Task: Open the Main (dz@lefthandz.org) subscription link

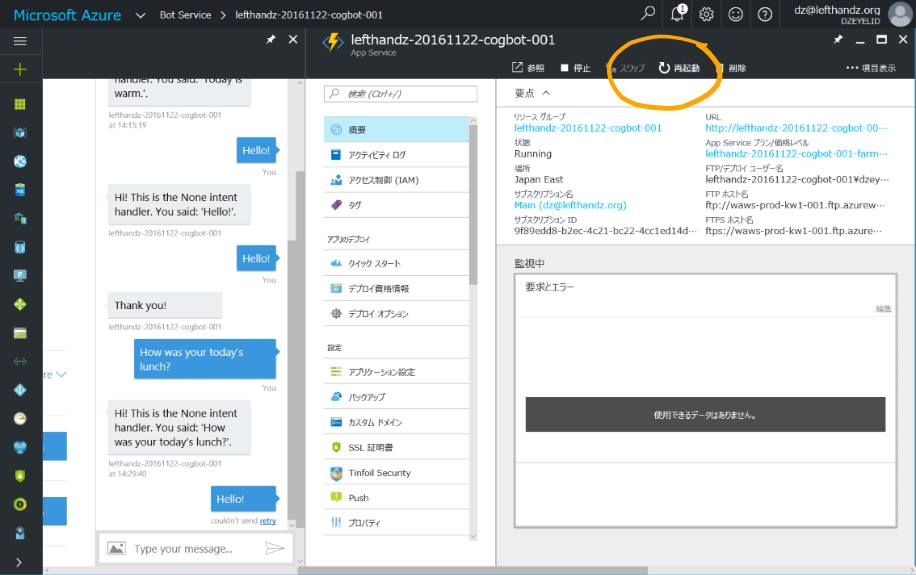Action: 570,205
